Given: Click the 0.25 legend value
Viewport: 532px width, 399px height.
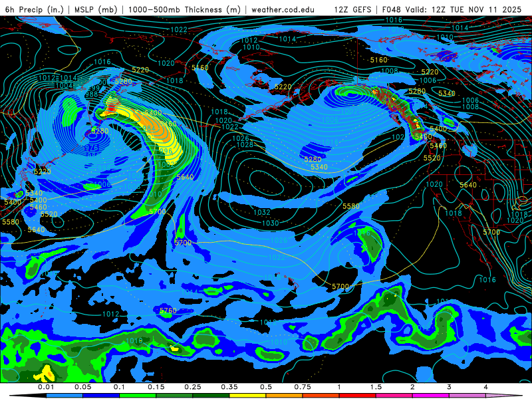Looking at the screenshot, I should tap(193, 387).
